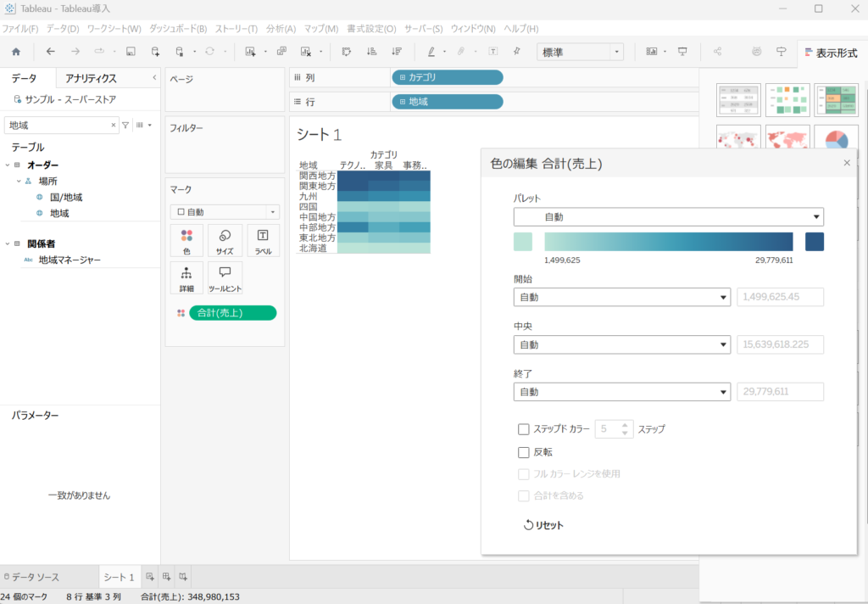
Task: Click the save icon in the toolbar
Action: point(131,52)
